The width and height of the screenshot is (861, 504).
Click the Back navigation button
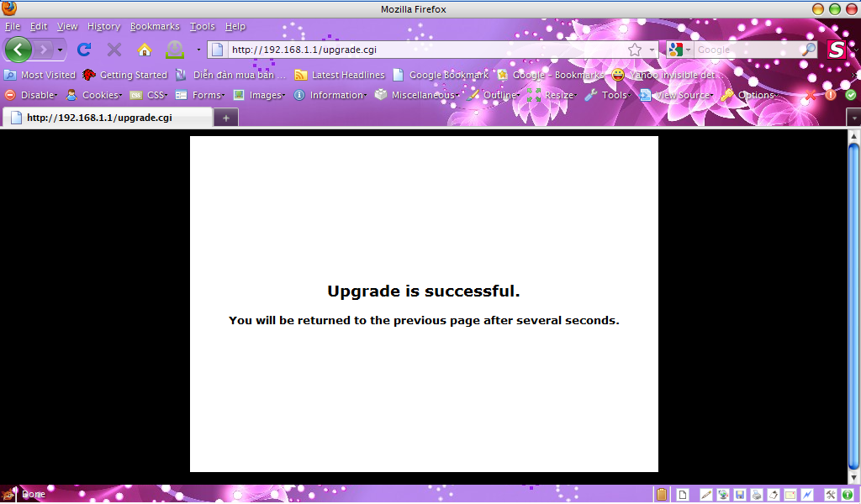coord(18,50)
